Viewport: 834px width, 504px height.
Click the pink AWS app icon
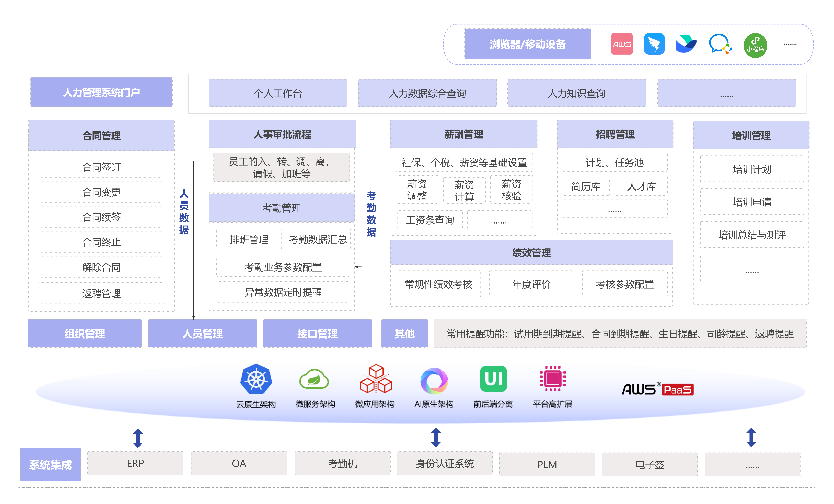[622, 44]
